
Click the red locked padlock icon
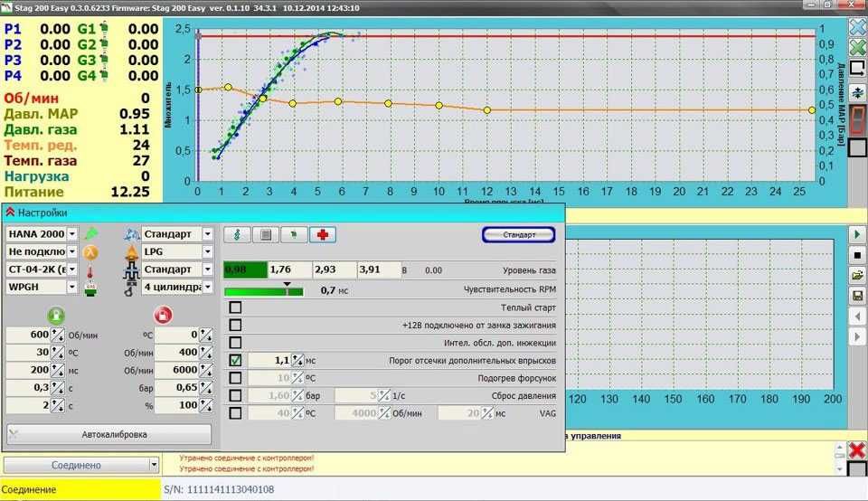(164, 315)
